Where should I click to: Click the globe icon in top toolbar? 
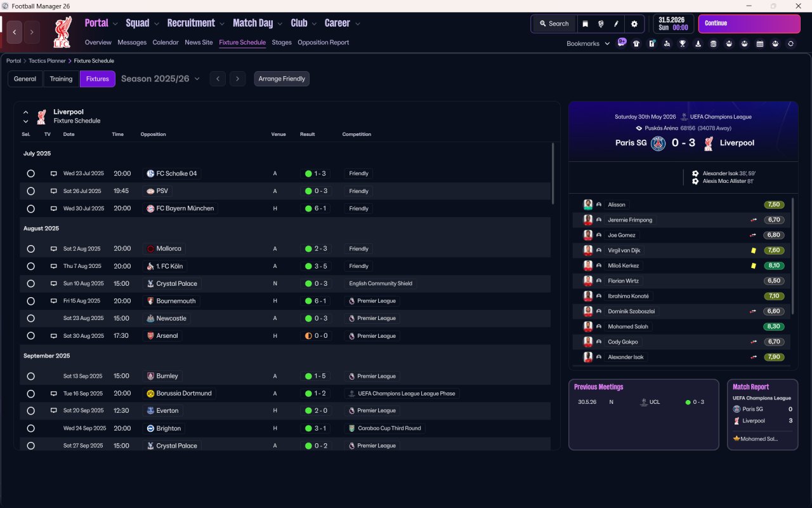(x=600, y=23)
